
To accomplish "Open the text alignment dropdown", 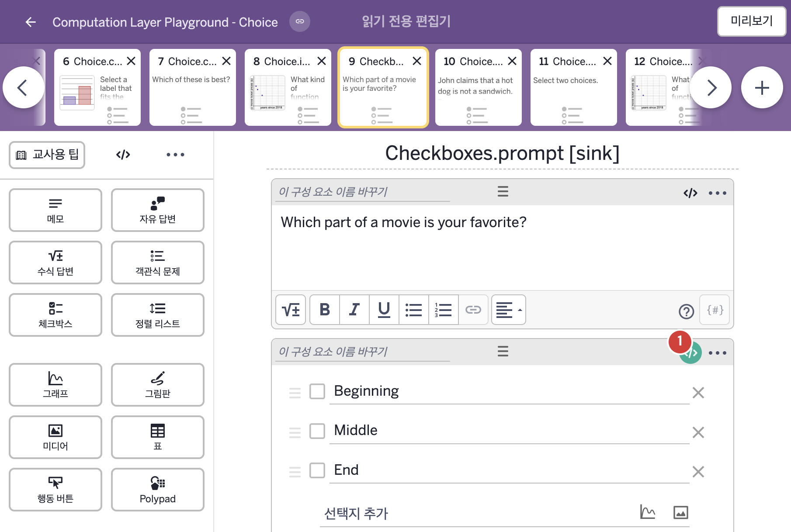I will click(509, 310).
